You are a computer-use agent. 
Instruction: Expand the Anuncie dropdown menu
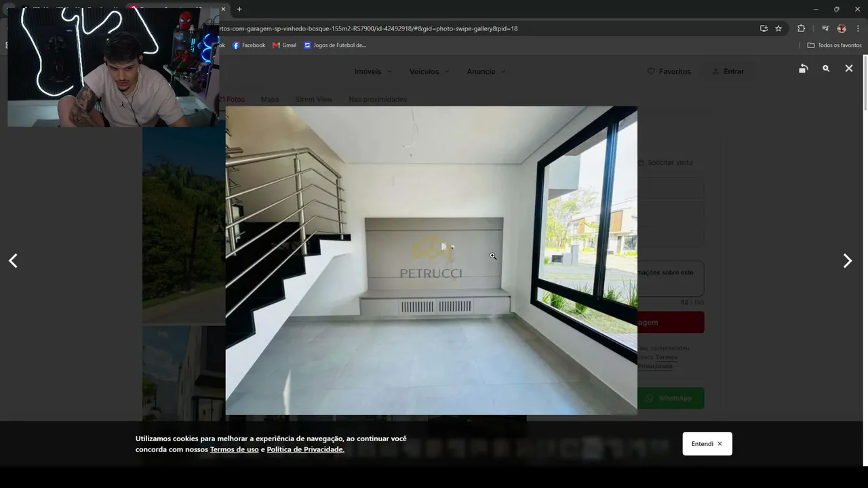(486, 71)
